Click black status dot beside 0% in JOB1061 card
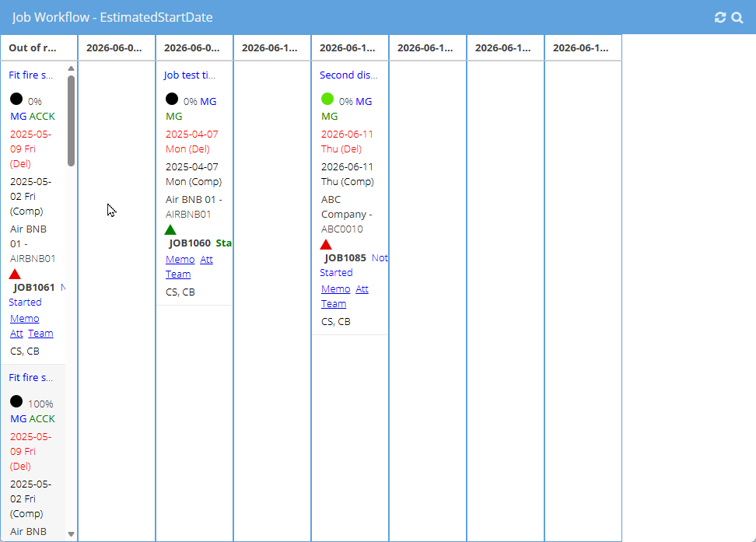 (x=16, y=99)
